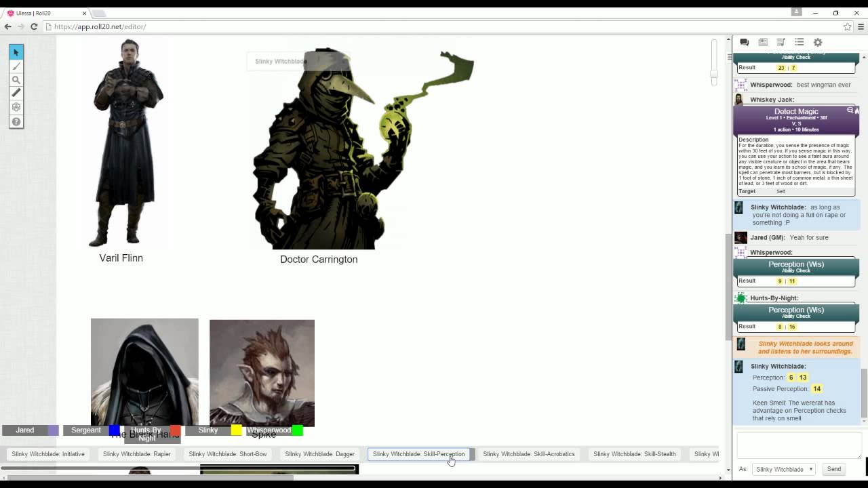Open the Help question mark tool
The width and height of the screenshot is (868, 488).
tap(16, 122)
